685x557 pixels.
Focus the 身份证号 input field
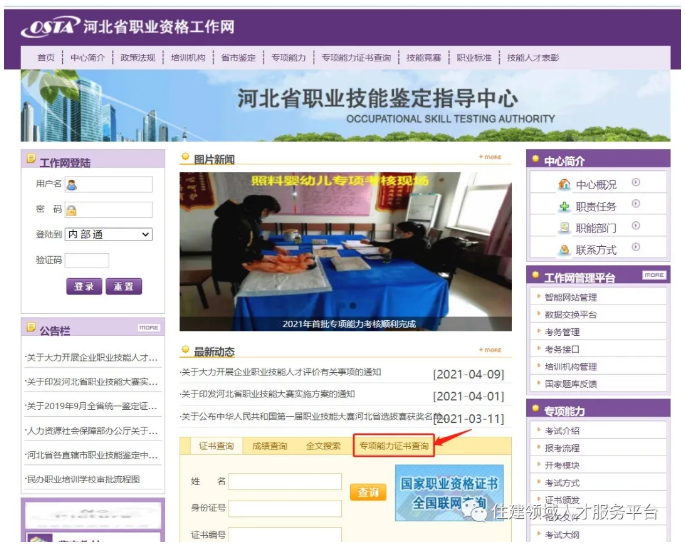285,509
